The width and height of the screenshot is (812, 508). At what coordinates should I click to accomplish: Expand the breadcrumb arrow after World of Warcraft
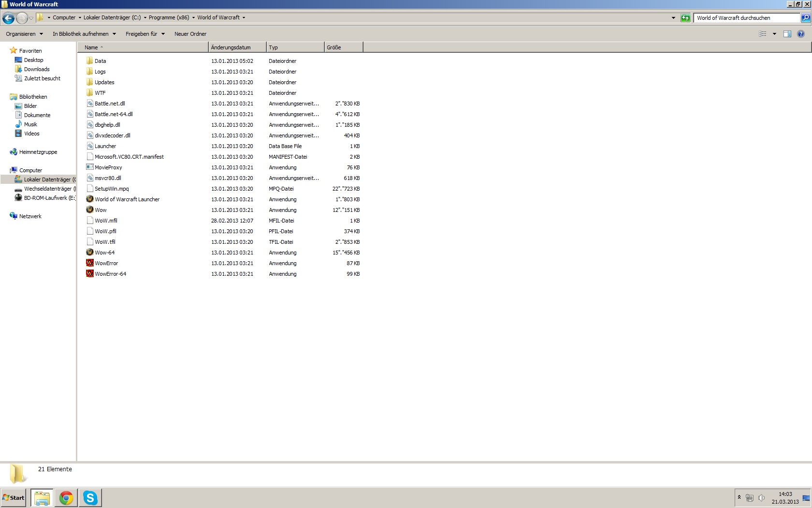coord(244,17)
